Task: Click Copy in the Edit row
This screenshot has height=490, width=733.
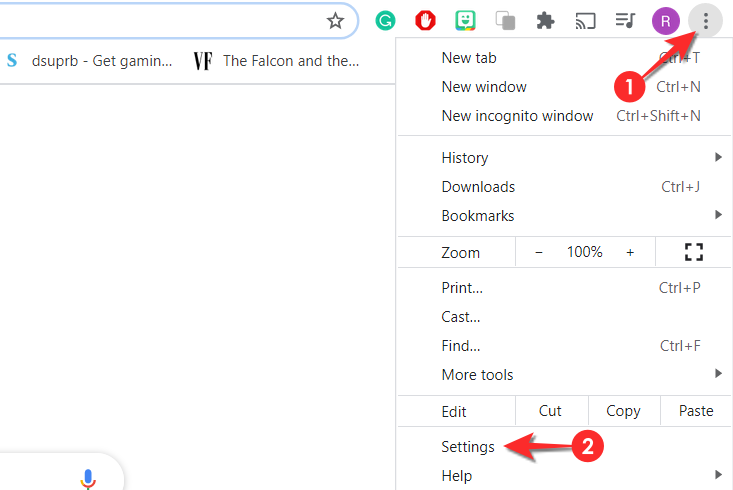Action: click(x=624, y=411)
